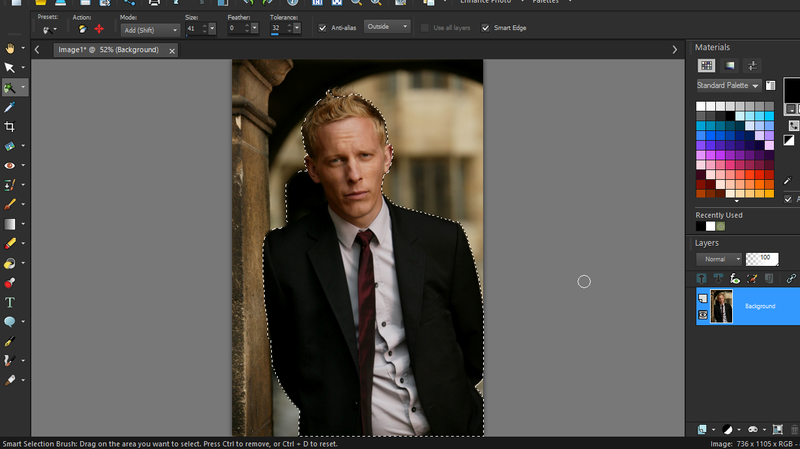Click the red cross reset action icon
Viewport: 800px width, 449px height.
(99, 29)
